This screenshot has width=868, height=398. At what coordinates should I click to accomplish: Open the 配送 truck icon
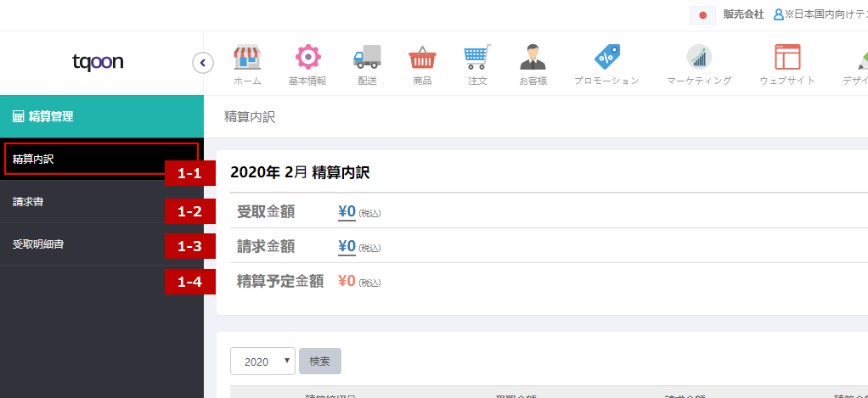[367, 58]
